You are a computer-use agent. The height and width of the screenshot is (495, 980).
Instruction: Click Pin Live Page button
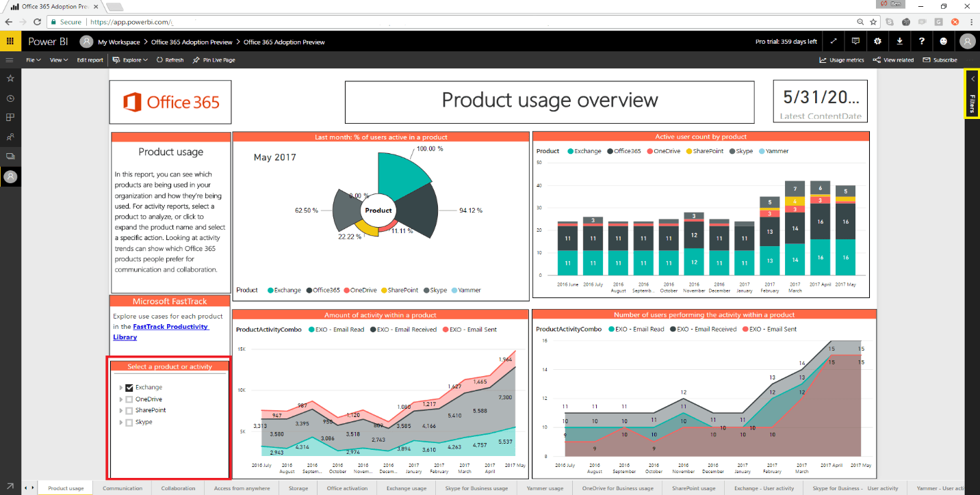point(214,60)
